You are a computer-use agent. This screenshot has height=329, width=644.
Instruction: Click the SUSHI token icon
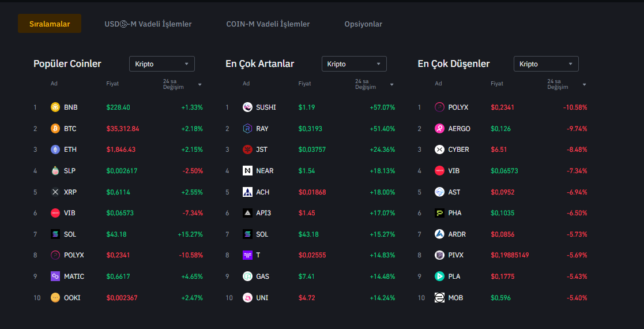pos(247,107)
